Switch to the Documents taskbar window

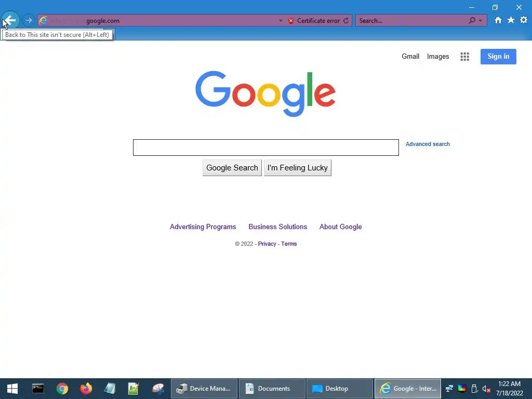click(272, 389)
